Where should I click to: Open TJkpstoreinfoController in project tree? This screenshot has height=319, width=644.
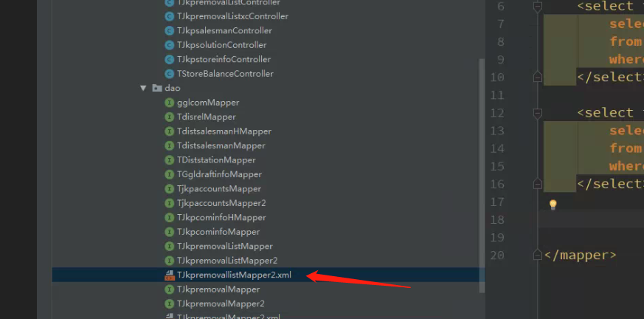tap(224, 60)
